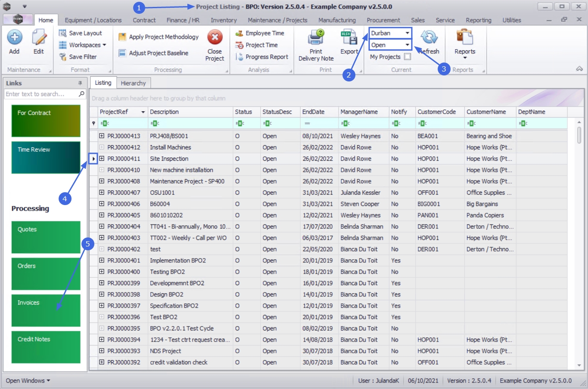Open the Durban site dropdown
The width and height of the screenshot is (588, 389).
(x=407, y=33)
